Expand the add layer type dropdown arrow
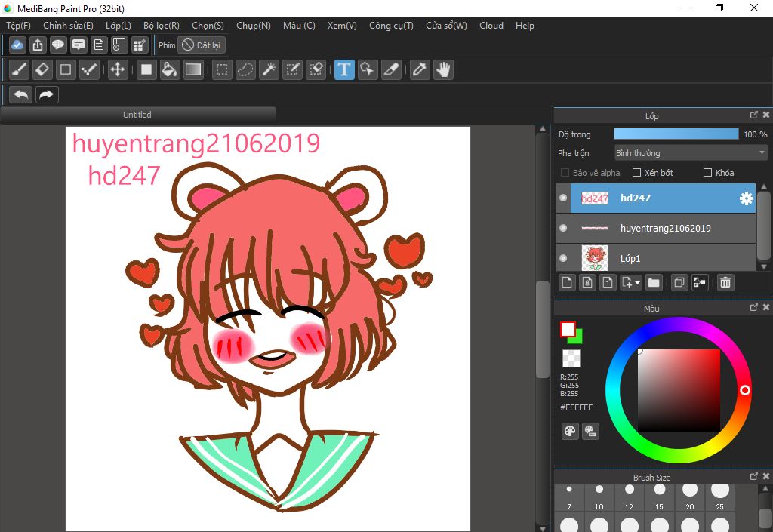 click(638, 283)
